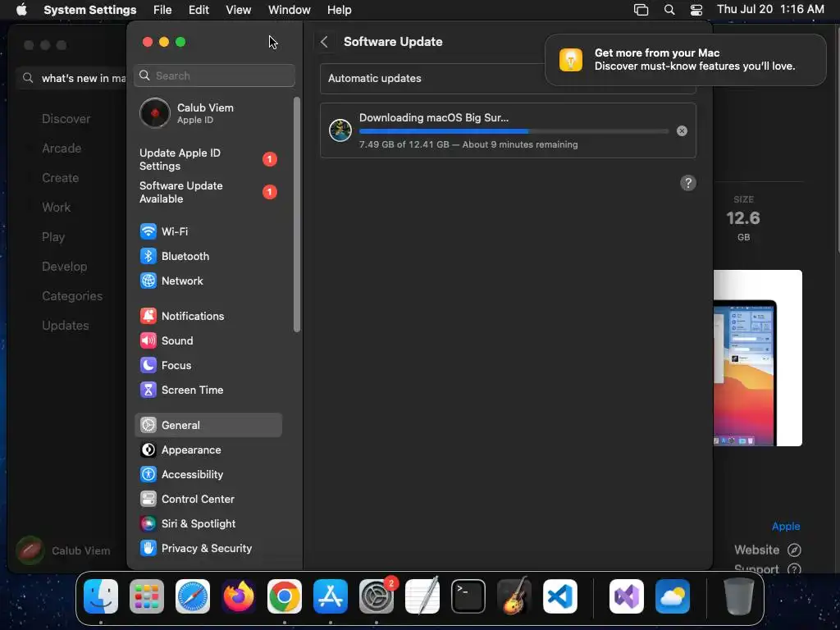The height and width of the screenshot is (630, 840).
Task: Launch Visual Studio from the Dock
Action: click(627, 596)
